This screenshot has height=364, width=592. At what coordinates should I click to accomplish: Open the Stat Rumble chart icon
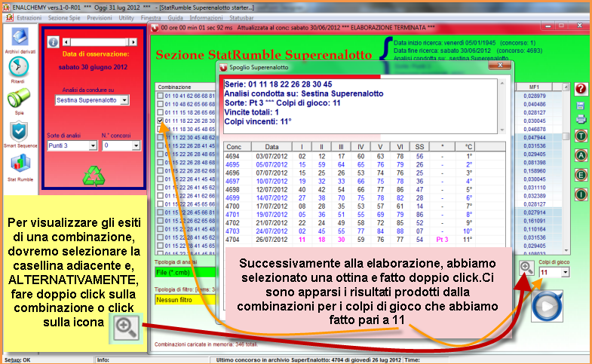(x=20, y=164)
